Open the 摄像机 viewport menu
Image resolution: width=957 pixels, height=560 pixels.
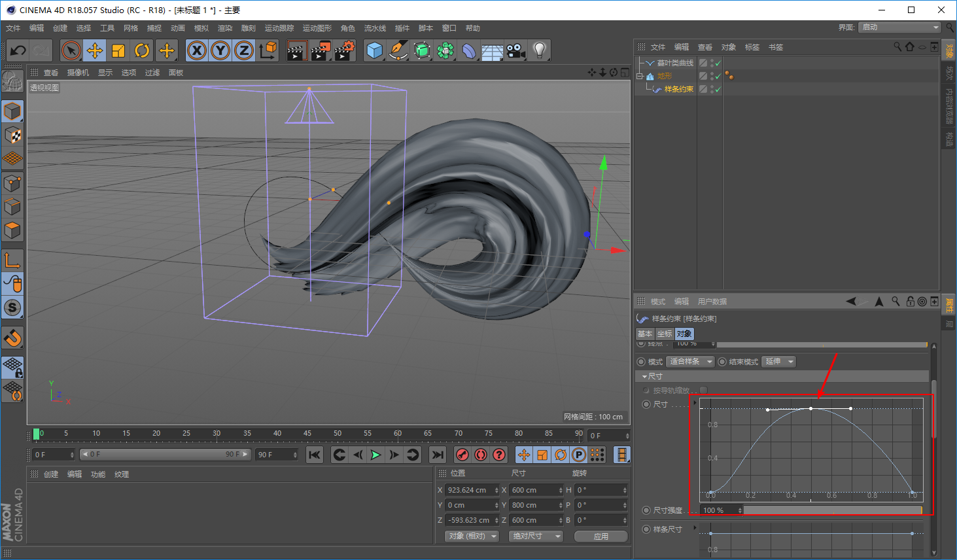click(x=78, y=73)
